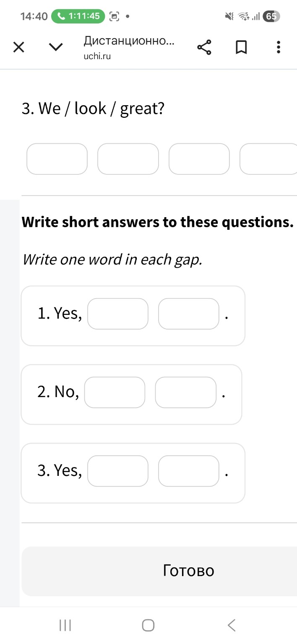This screenshot has width=297, height=644.
Task: Tap the share icon
Action: pos(204,47)
